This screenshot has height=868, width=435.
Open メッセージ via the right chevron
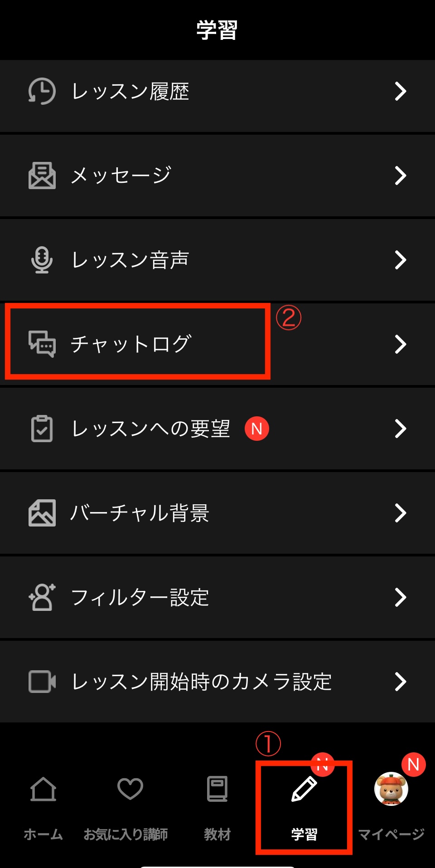pos(401,176)
